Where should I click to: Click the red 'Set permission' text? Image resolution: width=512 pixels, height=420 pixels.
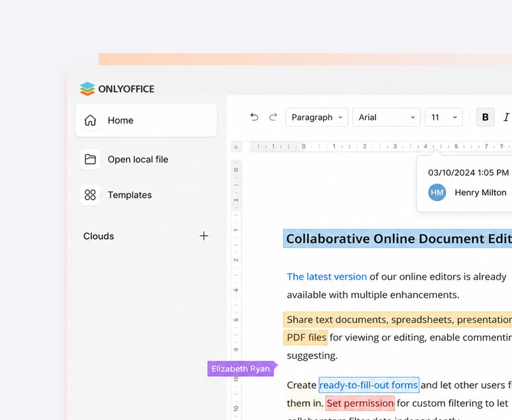360,403
